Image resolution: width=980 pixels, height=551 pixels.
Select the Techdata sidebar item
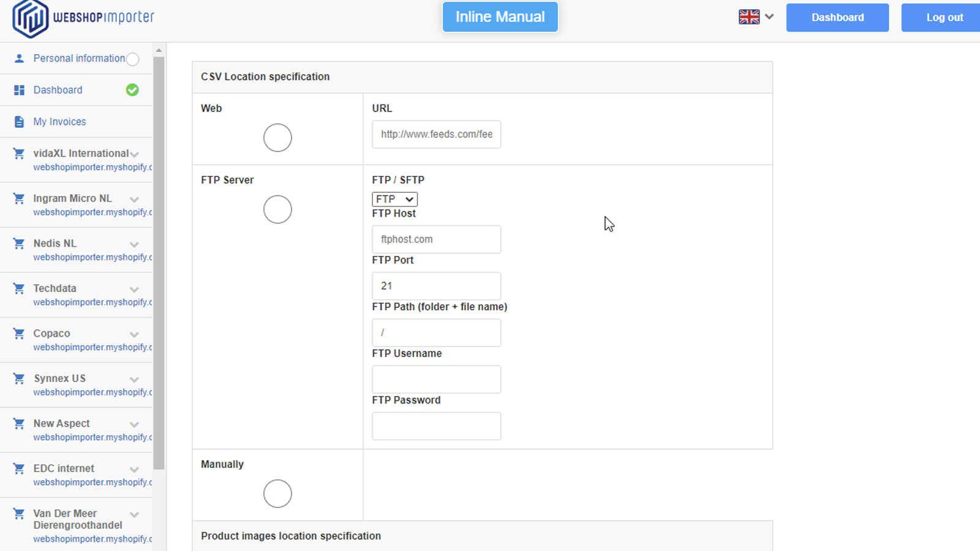coord(55,288)
